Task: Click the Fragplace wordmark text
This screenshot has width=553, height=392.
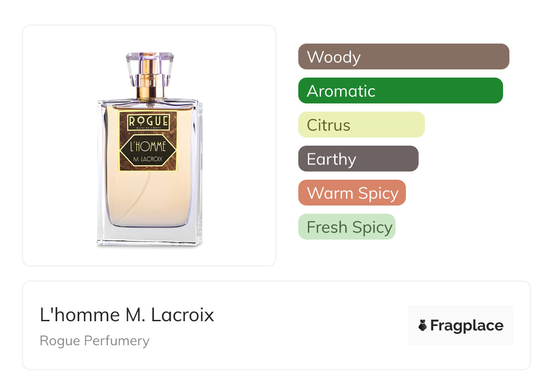Action: tap(466, 325)
